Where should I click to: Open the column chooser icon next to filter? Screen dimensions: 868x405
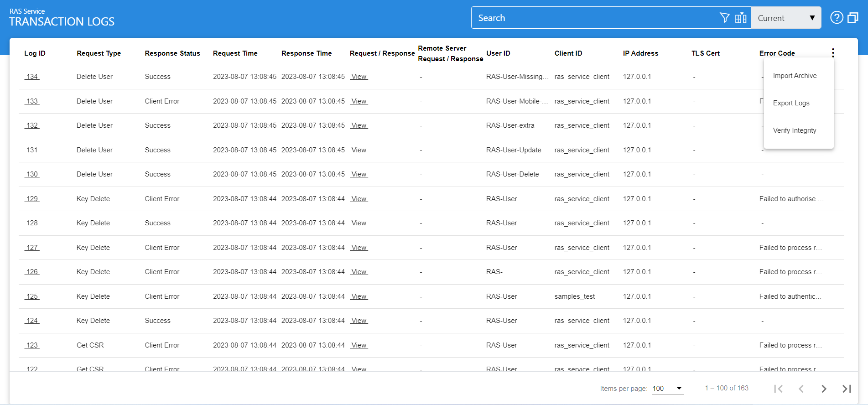tap(741, 18)
